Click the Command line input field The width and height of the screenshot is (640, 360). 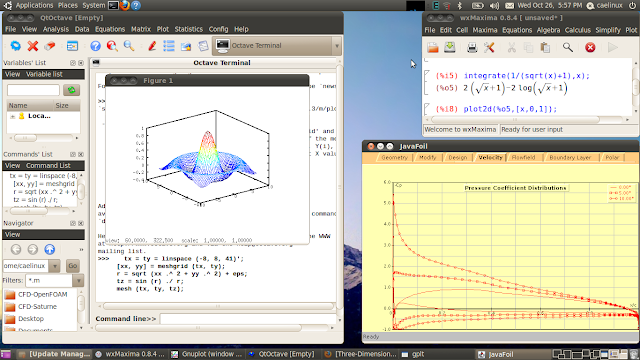[x=247, y=318]
